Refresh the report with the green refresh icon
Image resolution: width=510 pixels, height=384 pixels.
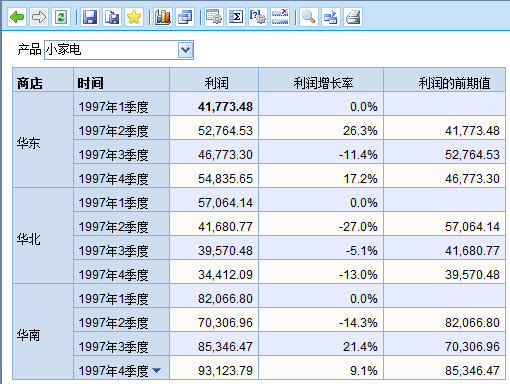point(61,17)
